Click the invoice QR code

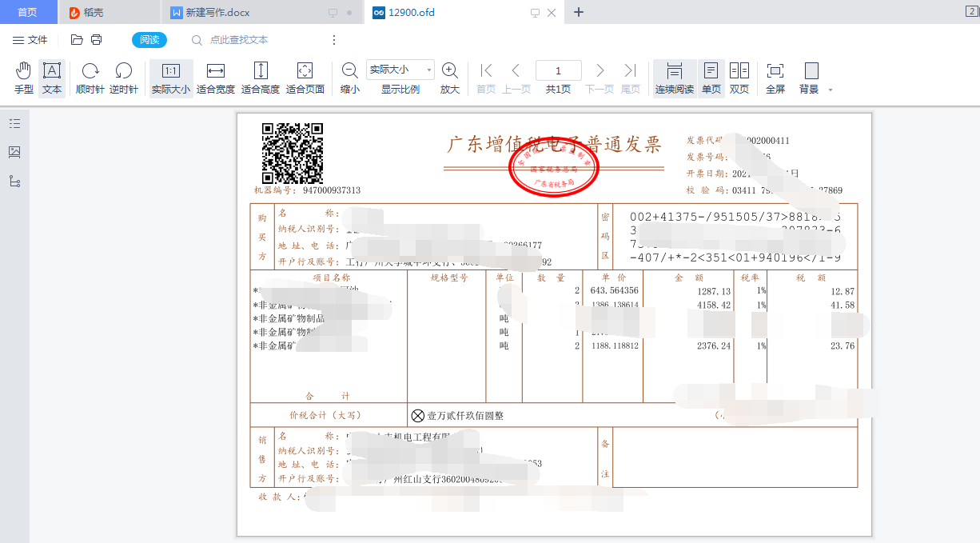[293, 154]
